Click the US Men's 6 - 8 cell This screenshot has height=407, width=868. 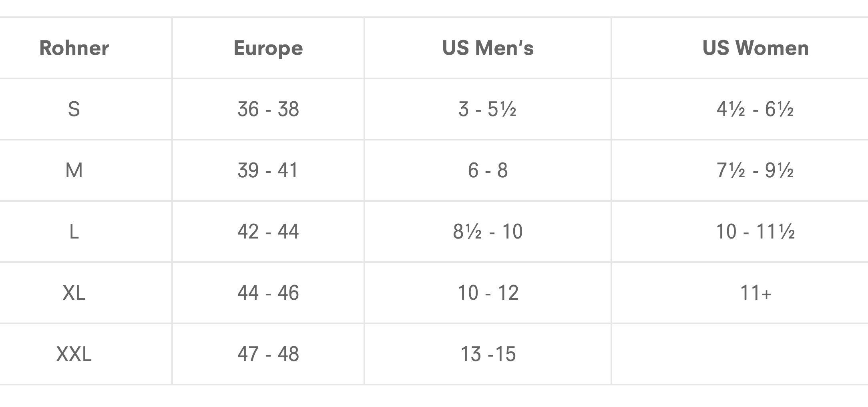488,170
